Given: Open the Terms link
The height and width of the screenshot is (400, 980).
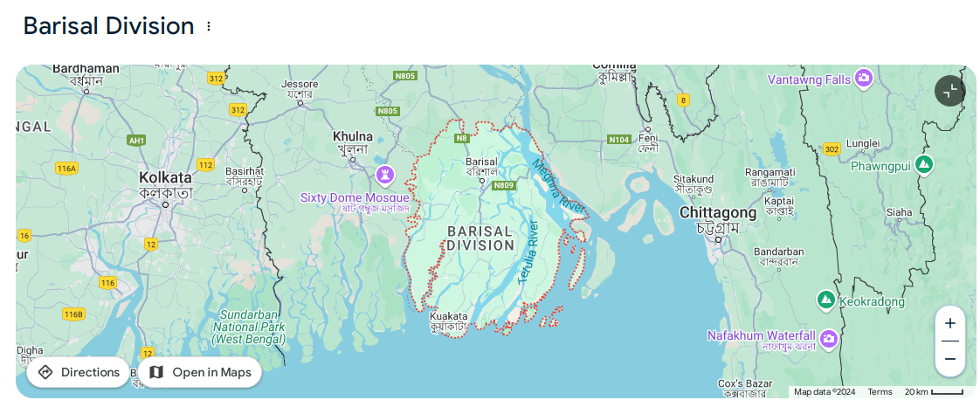Looking at the screenshot, I should tap(880, 392).
